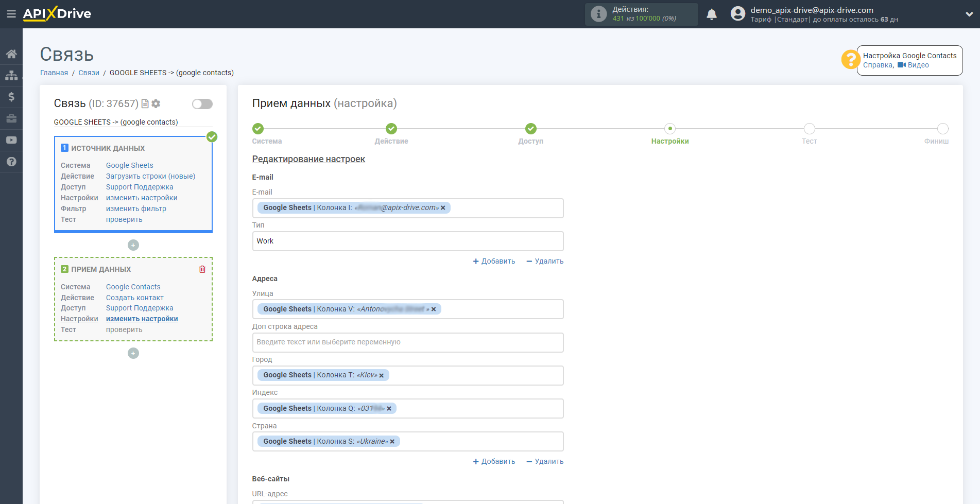
Task: Toggle the connection on/off switch
Action: (202, 104)
